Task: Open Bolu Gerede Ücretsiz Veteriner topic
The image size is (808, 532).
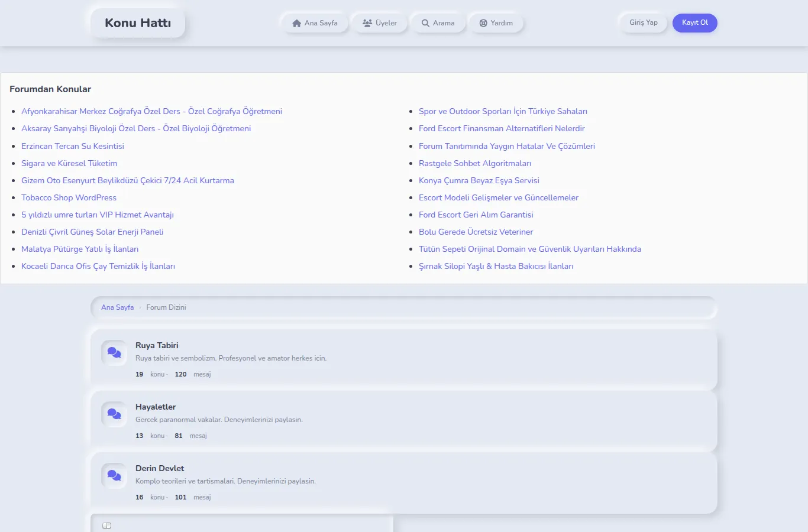Action: click(x=476, y=232)
